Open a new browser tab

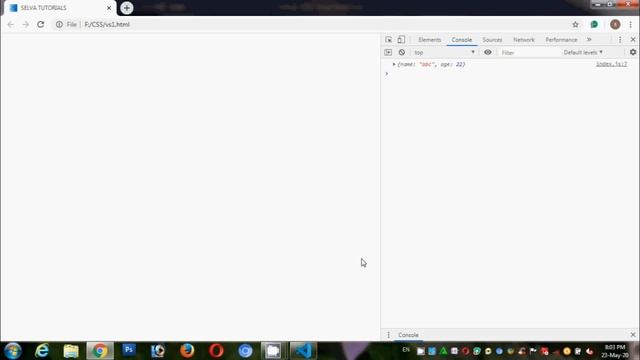(x=127, y=8)
